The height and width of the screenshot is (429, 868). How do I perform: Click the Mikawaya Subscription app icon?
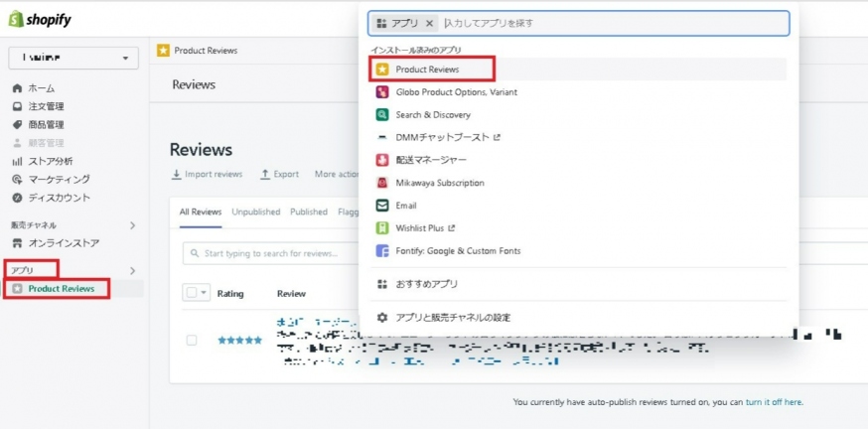[382, 183]
